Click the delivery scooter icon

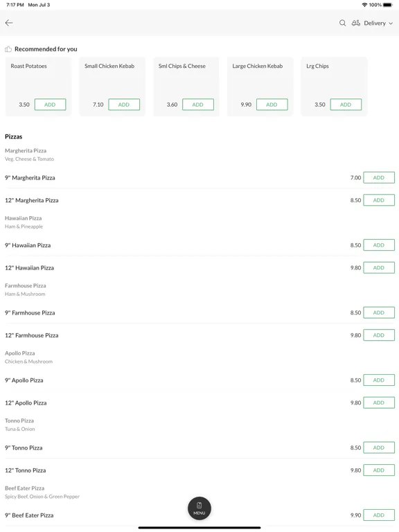pyautogui.click(x=355, y=23)
